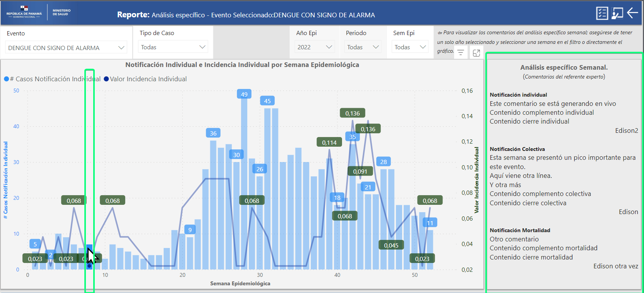Click the bar data label 21
Screen dimensions: 644x293
[x=368, y=187]
